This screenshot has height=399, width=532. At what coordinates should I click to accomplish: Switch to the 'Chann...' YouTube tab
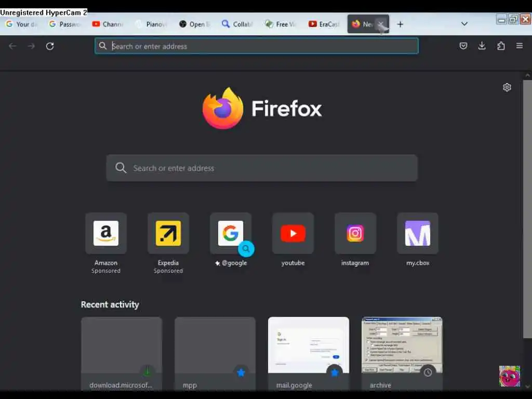pyautogui.click(x=109, y=24)
